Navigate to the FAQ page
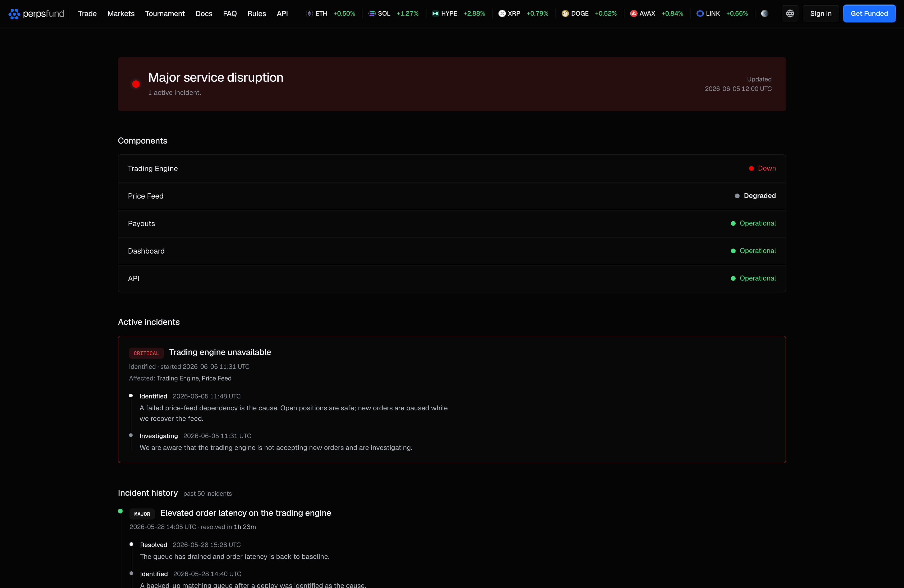904x588 pixels. (x=230, y=14)
